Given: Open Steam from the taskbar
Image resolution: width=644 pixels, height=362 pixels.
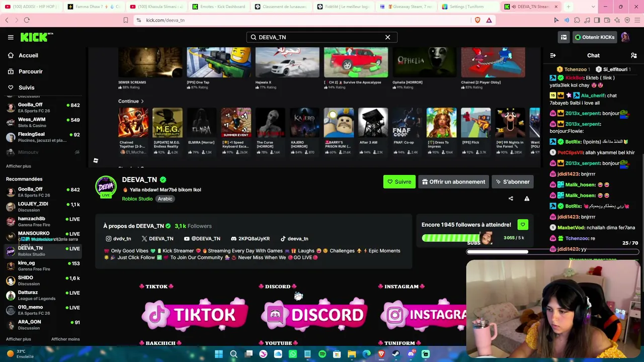Looking at the screenshot, I should click(x=396, y=354).
